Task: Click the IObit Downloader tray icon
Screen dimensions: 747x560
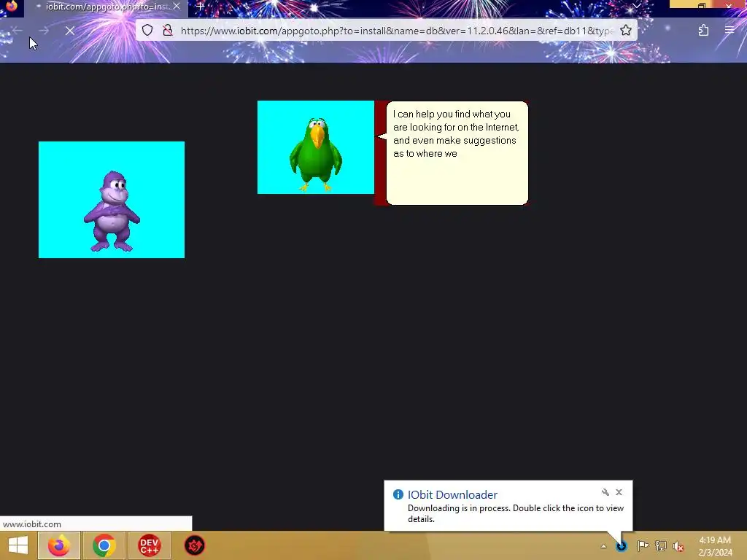Action: click(622, 546)
